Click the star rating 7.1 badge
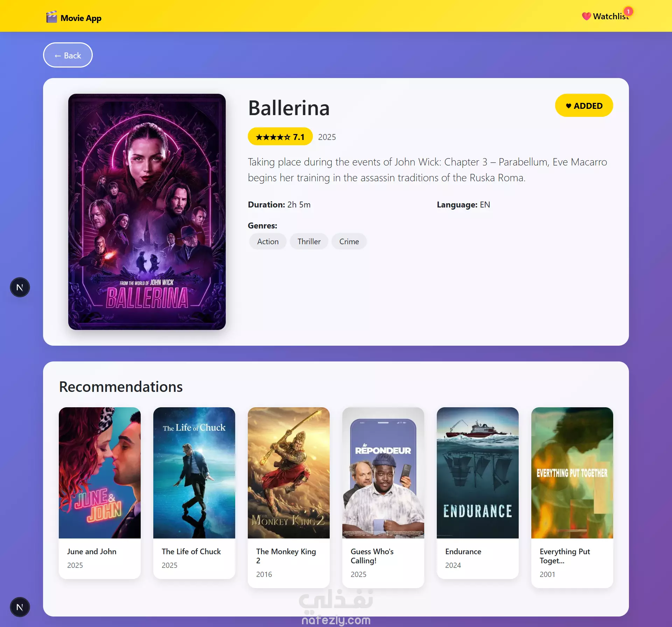 (280, 136)
